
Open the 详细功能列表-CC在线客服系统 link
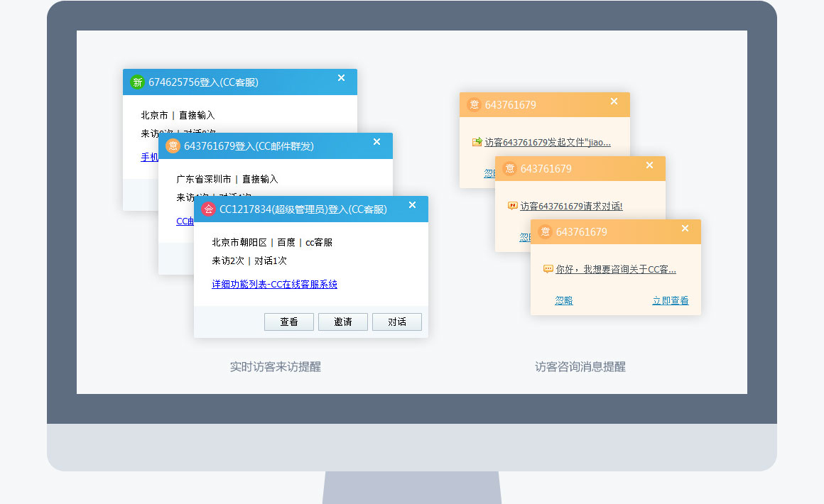coord(274,284)
